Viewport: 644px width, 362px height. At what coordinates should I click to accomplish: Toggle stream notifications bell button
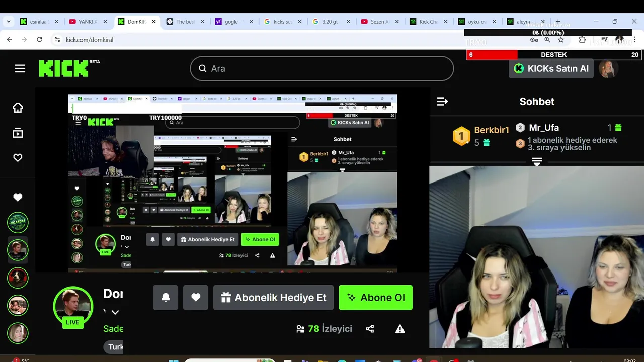(166, 298)
